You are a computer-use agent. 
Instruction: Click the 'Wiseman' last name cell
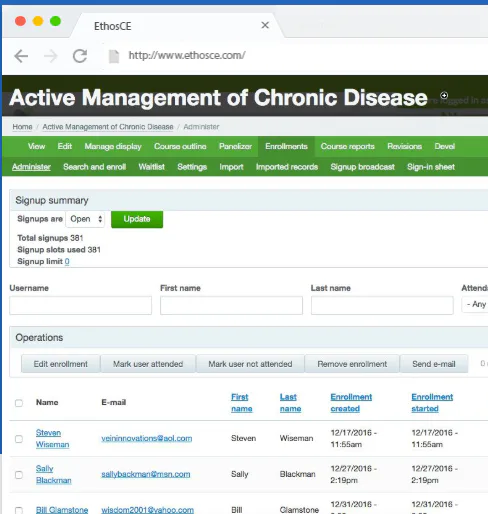(x=296, y=438)
